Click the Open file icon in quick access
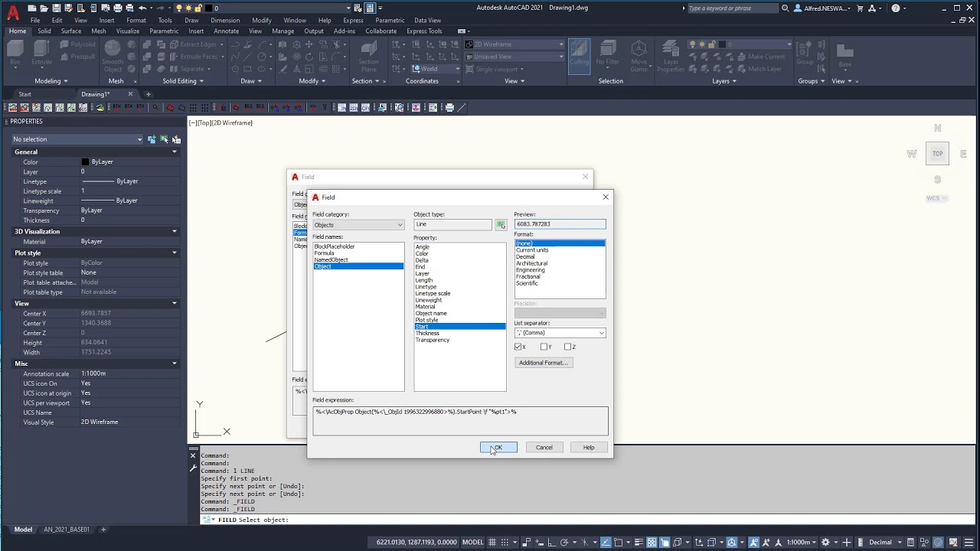The image size is (980, 551). [x=45, y=8]
